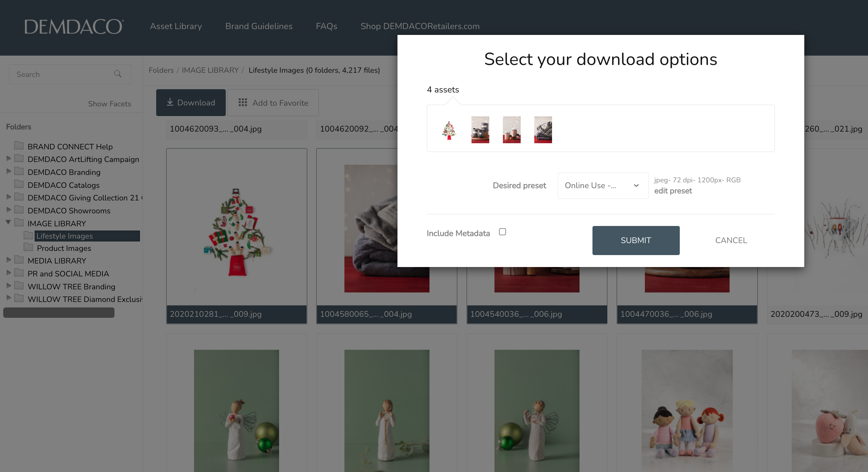Expand the MEDIA LIBRARY folder arrow
This screenshot has height=472, width=868.
pos(9,260)
